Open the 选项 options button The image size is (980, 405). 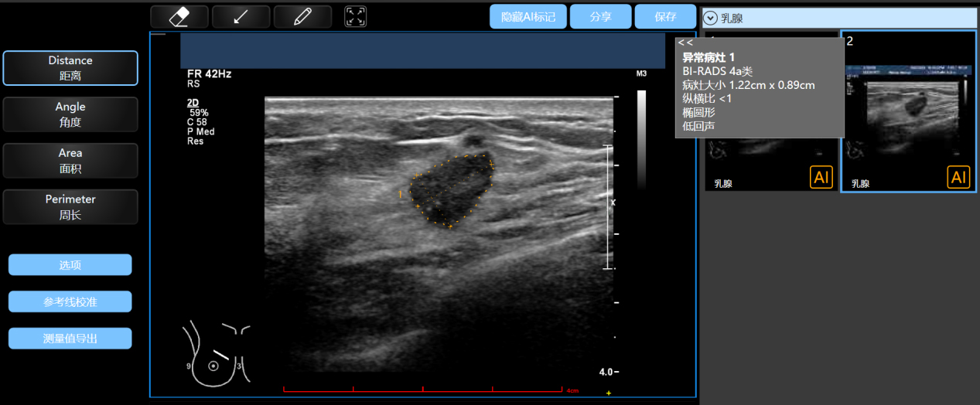coord(70,264)
